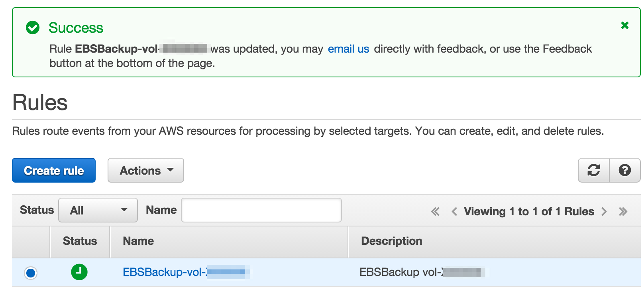This screenshot has width=644, height=303.
Task: Click inside the Name filter field
Action: pos(261,210)
